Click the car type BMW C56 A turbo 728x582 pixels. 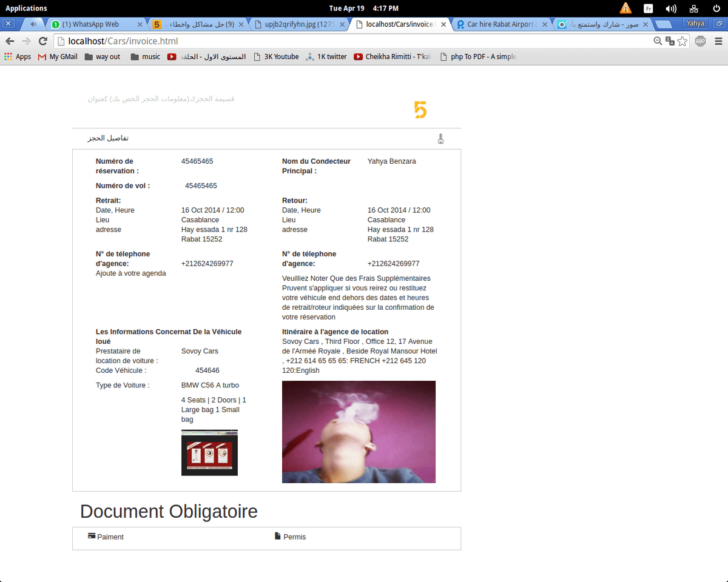210,385
